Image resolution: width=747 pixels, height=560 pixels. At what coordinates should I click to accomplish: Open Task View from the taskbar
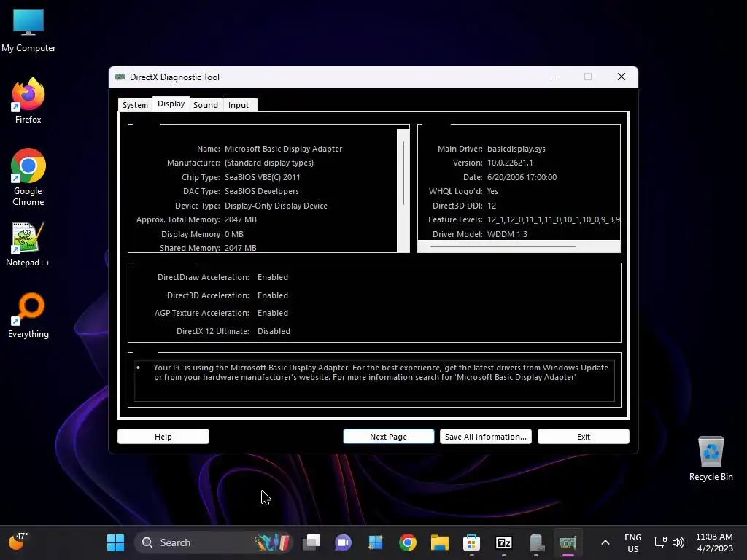[x=311, y=542]
